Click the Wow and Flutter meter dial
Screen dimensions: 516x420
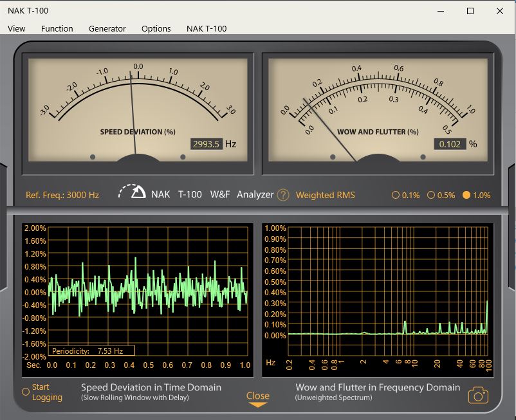pyautogui.click(x=378, y=110)
